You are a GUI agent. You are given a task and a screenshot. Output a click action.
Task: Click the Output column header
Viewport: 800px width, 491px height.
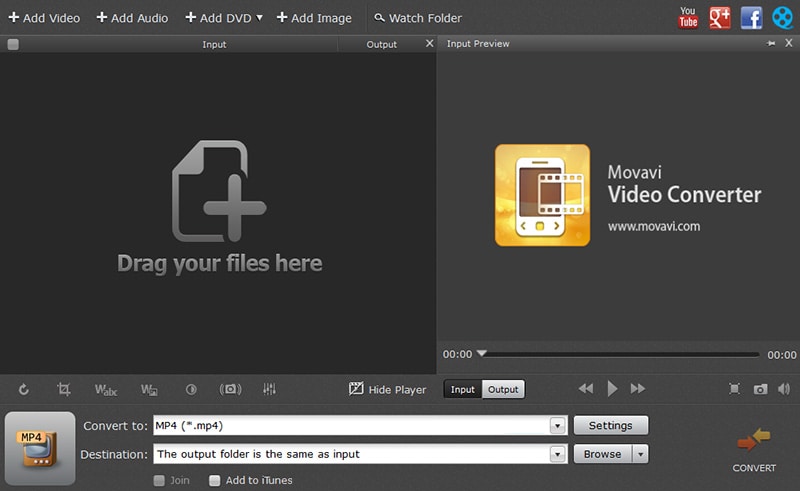[381, 44]
